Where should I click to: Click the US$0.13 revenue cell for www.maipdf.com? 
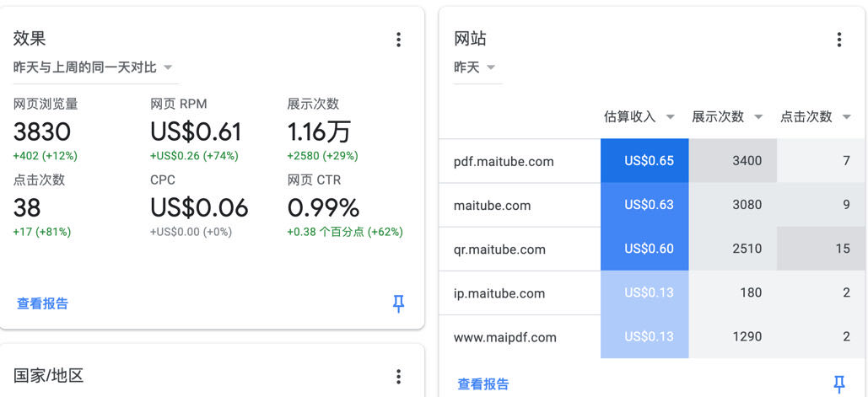(x=644, y=336)
